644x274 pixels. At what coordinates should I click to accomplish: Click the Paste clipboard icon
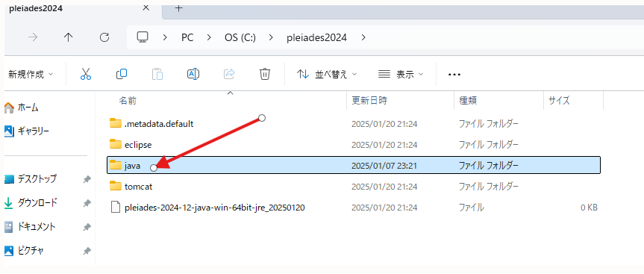157,75
